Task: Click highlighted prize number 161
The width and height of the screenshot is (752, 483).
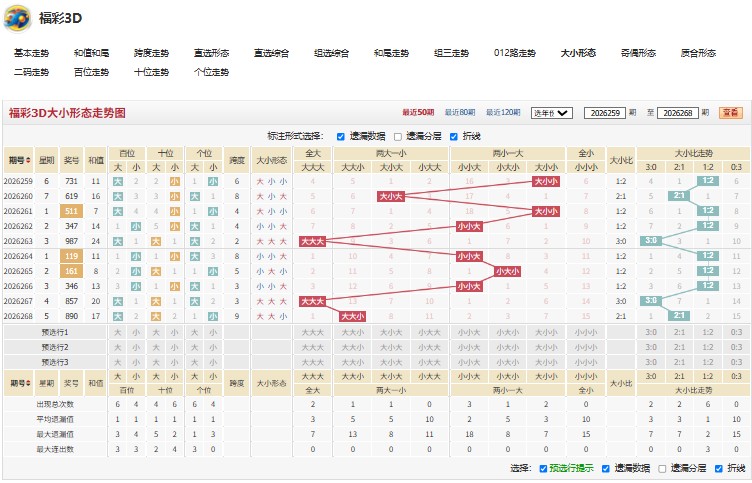Action: 71,271
